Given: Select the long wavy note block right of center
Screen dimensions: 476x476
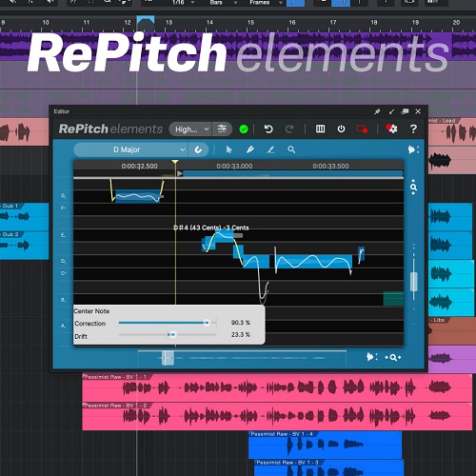Looking at the screenshot, I should pyautogui.click(x=313, y=262).
